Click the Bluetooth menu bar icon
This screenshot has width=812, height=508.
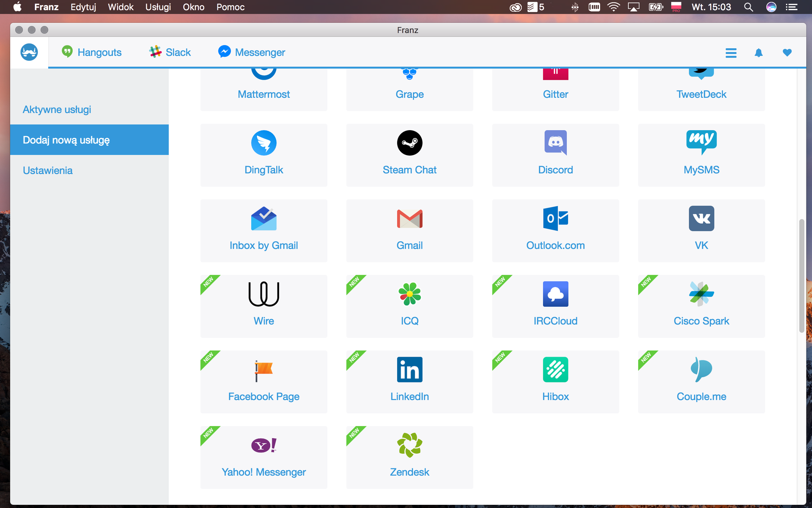pyautogui.click(x=575, y=7)
